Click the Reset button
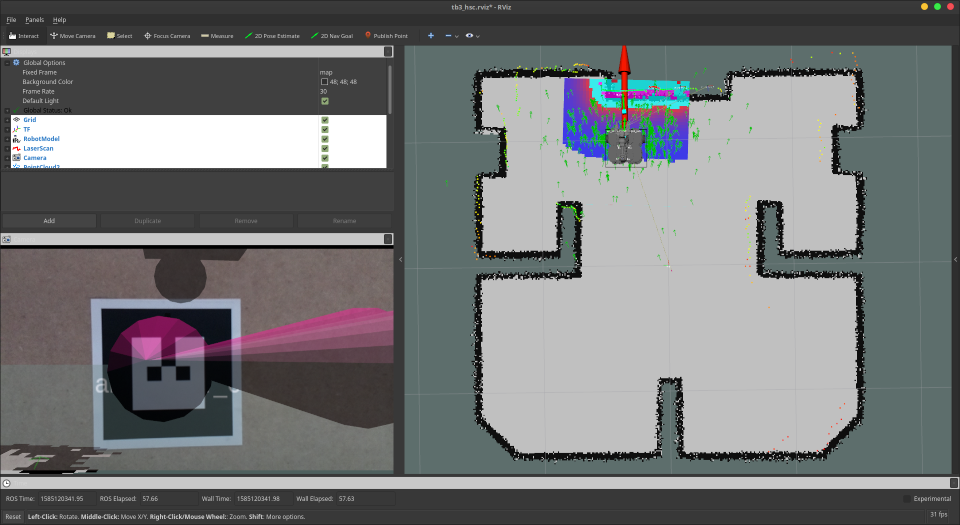The height and width of the screenshot is (525, 960). (x=13, y=516)
